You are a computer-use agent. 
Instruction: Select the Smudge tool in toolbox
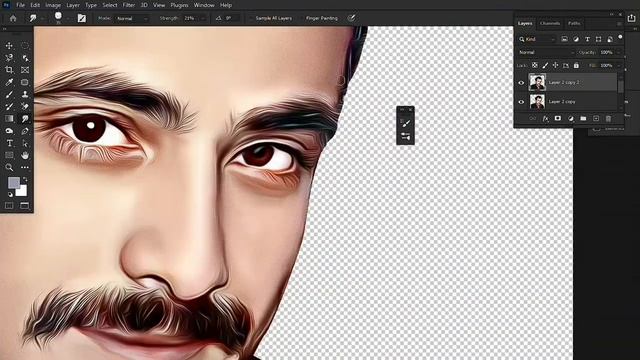25,119
